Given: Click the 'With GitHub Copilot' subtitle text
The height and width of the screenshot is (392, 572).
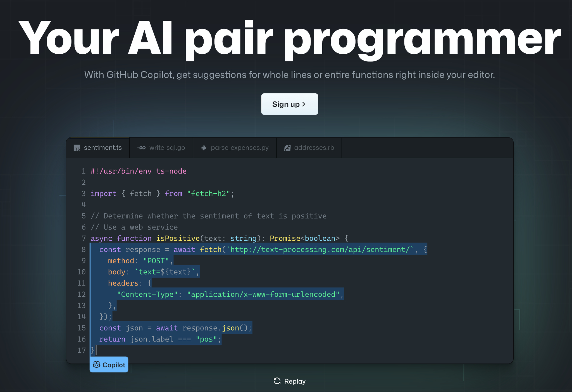Looking at the screenshot, I should tap(290, 75).
